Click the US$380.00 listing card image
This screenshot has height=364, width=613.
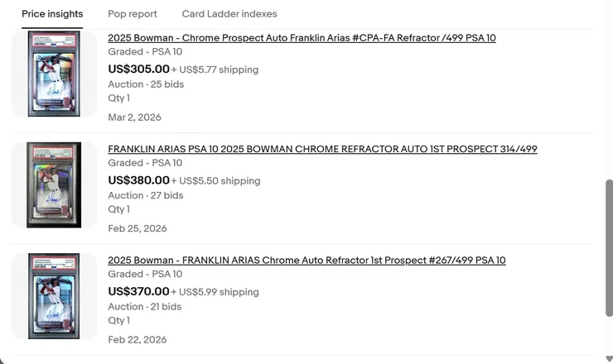click(54, 184)
